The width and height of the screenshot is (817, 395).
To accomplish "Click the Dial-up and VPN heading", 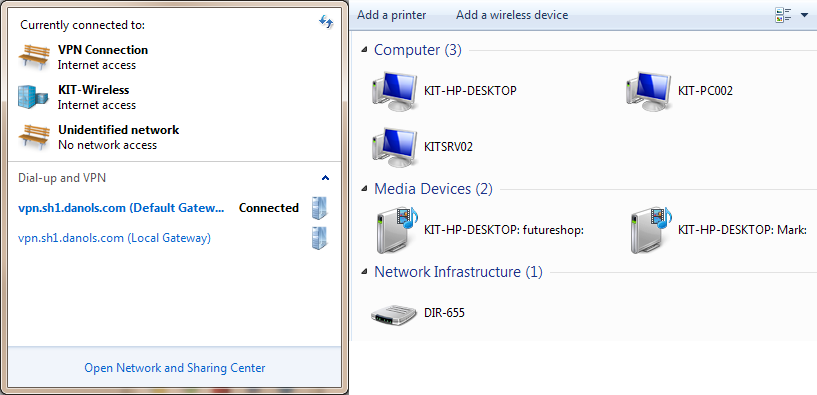I will 62,178.
